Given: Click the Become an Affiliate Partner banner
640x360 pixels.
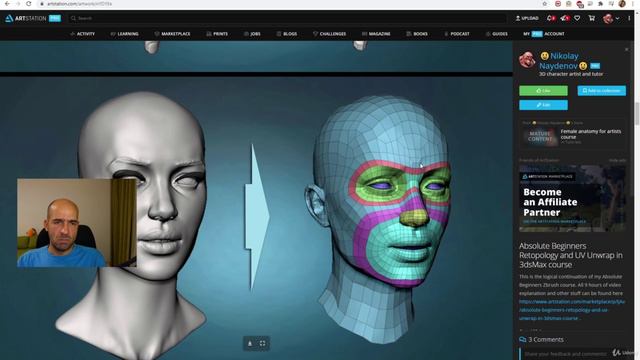Looking at the screenshot, I should [x=572, y=198].
